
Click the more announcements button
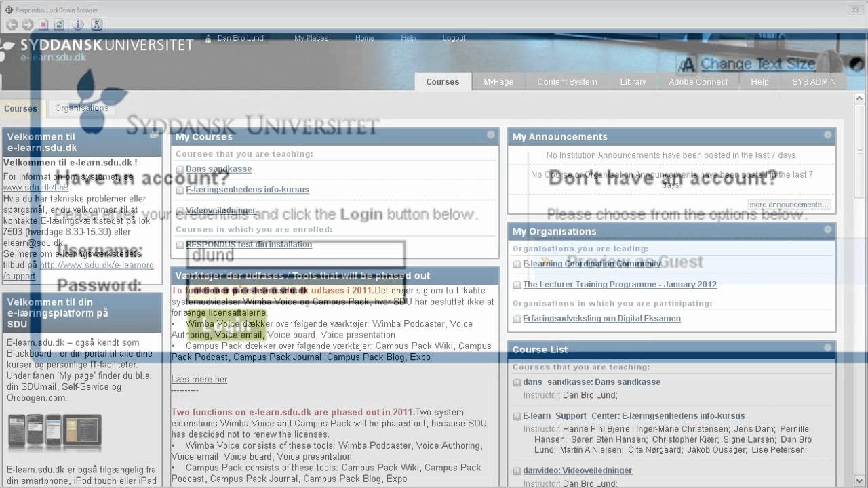pos(789,205)
